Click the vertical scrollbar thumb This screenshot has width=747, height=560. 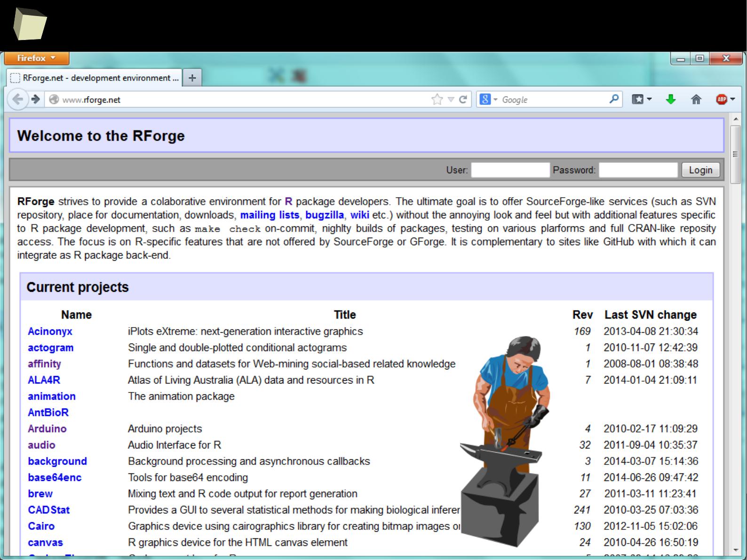point(735,154)
